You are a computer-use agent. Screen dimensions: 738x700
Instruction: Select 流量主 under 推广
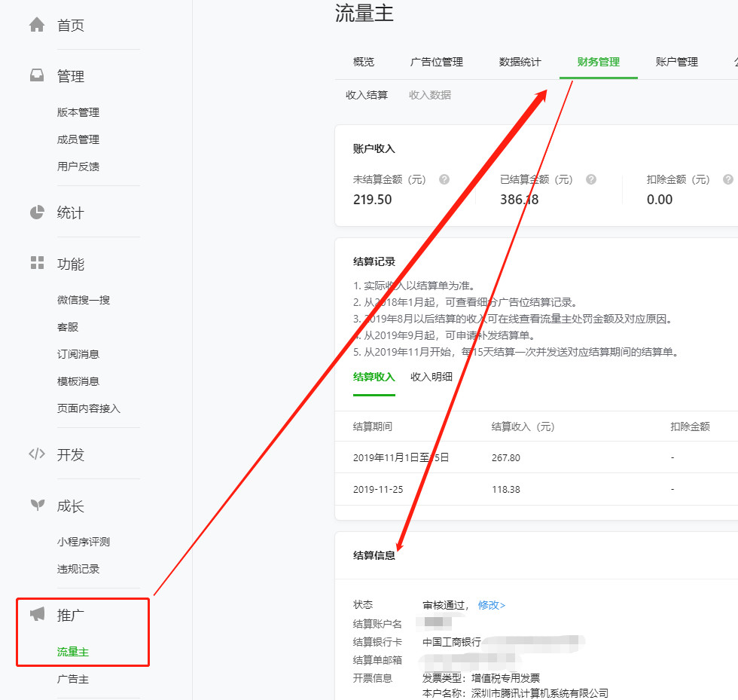73,652
